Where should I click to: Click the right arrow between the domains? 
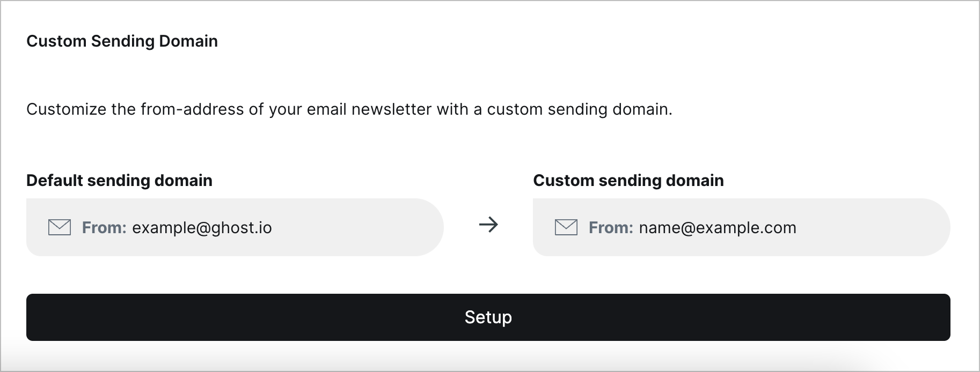[x=488, y=225]
